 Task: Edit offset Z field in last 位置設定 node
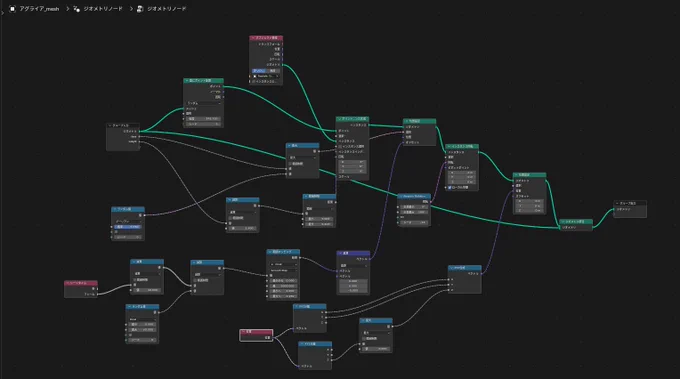[530, 210]
